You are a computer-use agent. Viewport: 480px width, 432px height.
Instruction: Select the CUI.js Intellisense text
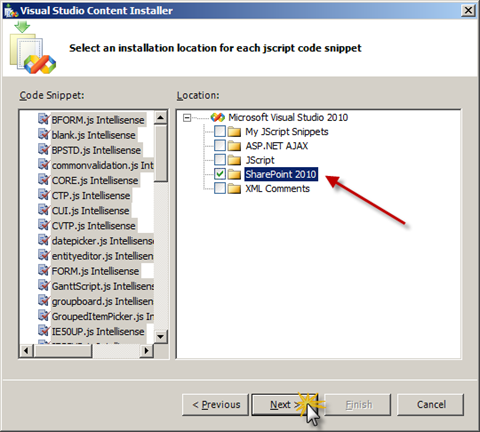[90, 210]
